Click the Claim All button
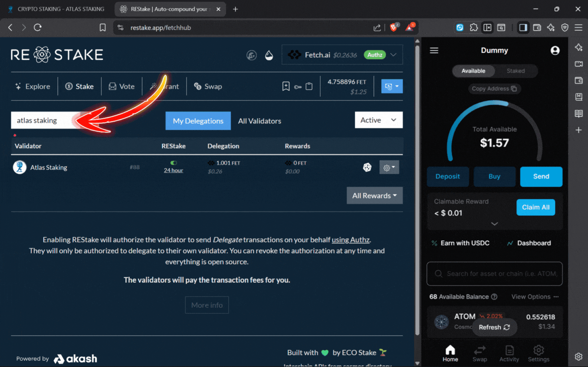The image size is (588, 367). 536,207
